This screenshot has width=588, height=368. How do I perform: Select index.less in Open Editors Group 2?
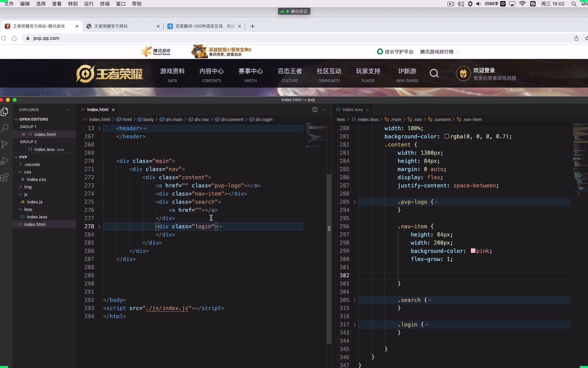44,149
